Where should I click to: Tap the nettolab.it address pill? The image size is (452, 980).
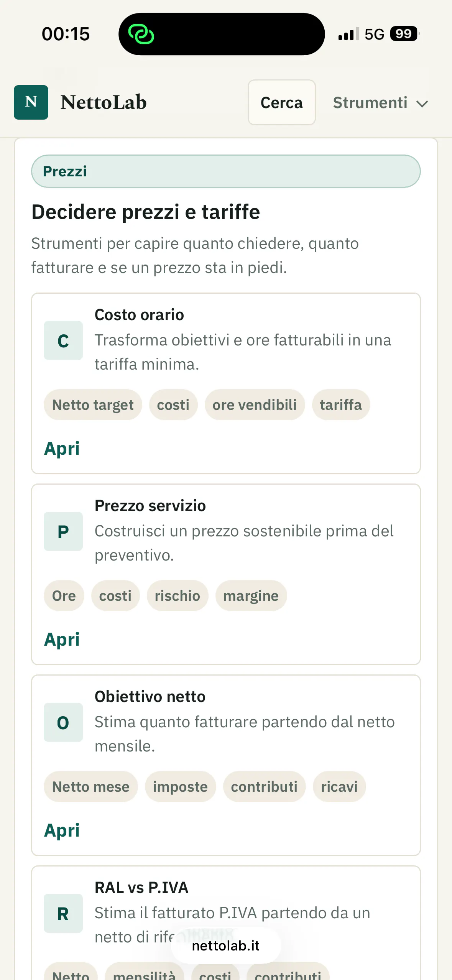pos(226,946)
